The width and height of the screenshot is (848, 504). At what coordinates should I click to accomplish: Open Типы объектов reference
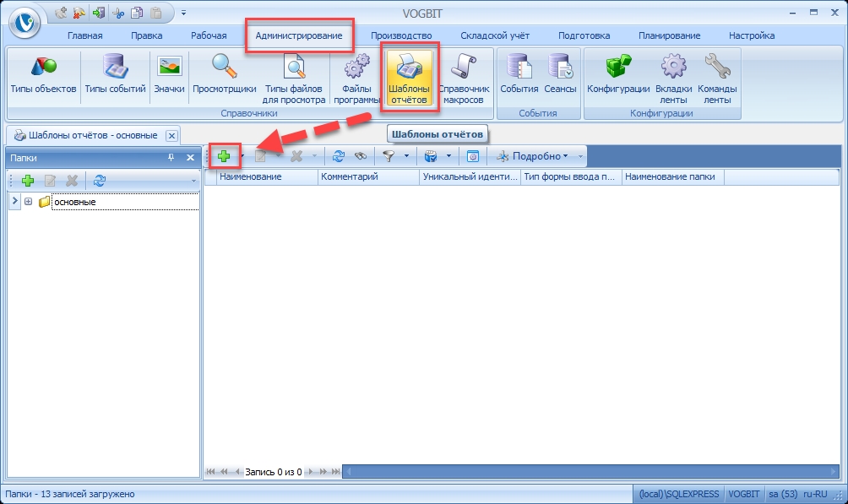[43, 74]
